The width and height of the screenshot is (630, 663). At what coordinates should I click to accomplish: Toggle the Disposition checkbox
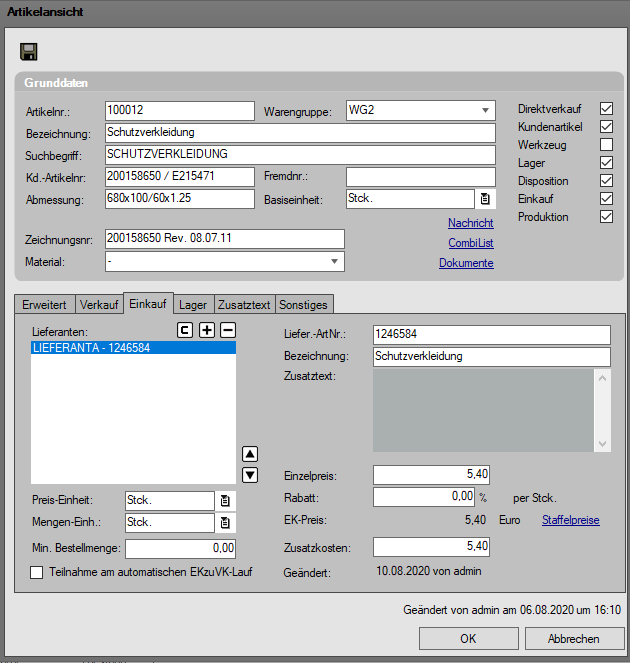pos(606,181)
